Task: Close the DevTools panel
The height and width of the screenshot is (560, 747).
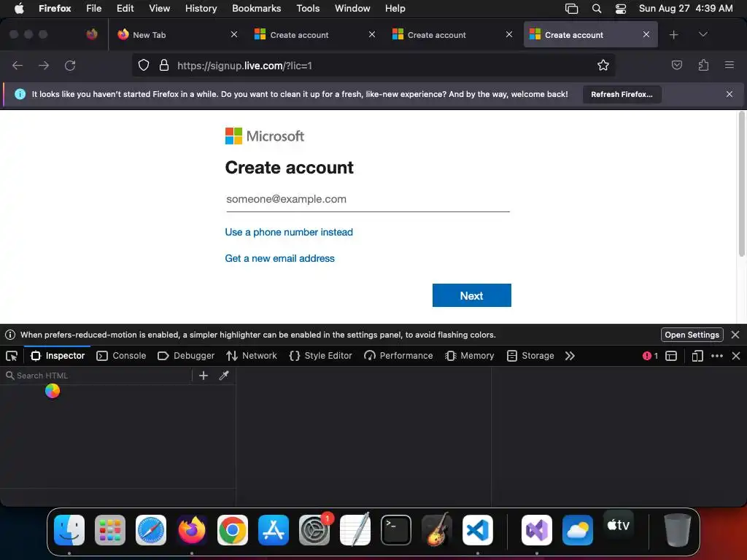Action: 736,356
